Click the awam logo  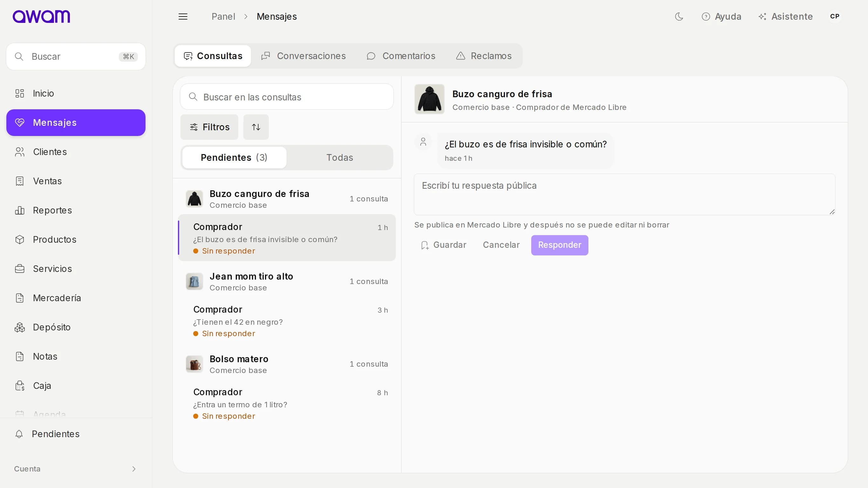click(x=41, y=17)
